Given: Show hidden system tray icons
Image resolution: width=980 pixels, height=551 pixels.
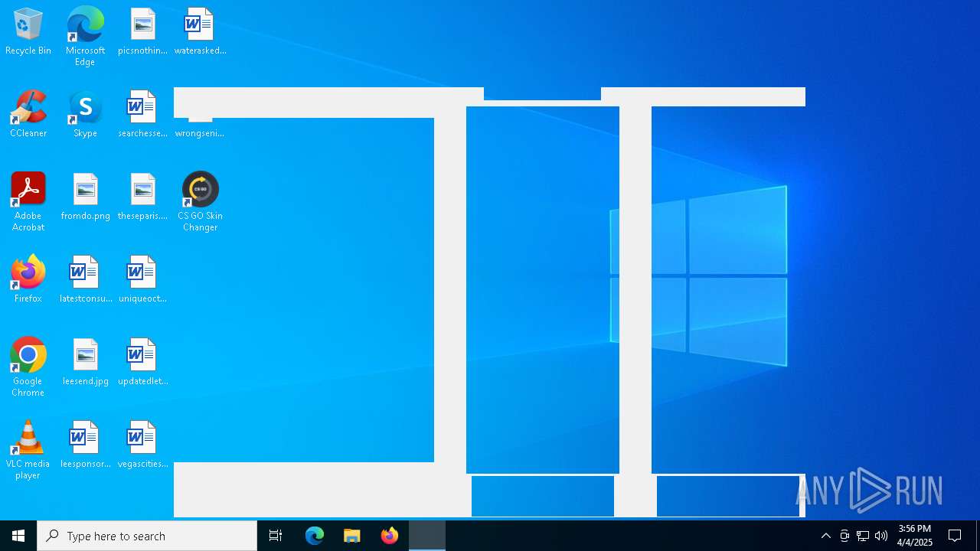Looking at the screenshot, I should click(x=826, y=536).
